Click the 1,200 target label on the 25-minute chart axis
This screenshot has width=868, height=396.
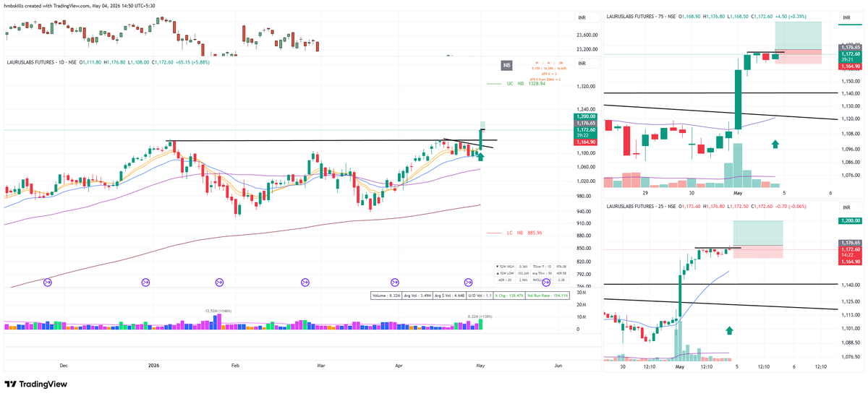[x=851, y=220]
